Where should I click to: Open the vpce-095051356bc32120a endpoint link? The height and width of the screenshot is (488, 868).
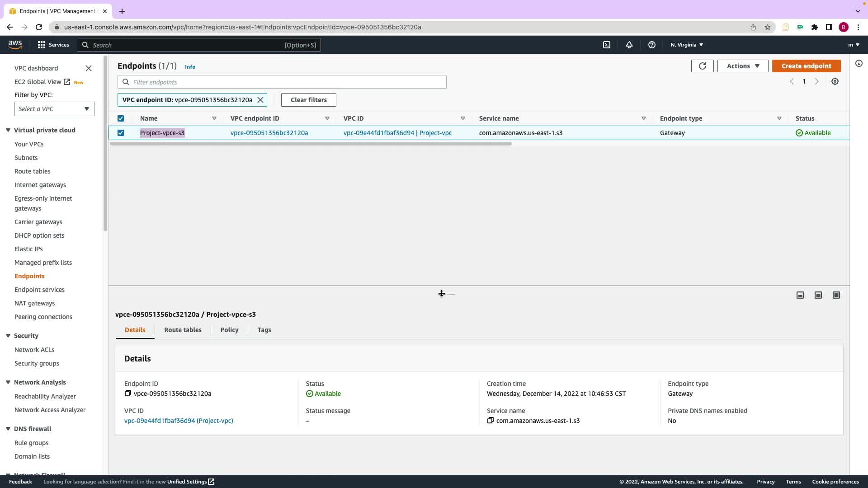[x=269, y=133]
